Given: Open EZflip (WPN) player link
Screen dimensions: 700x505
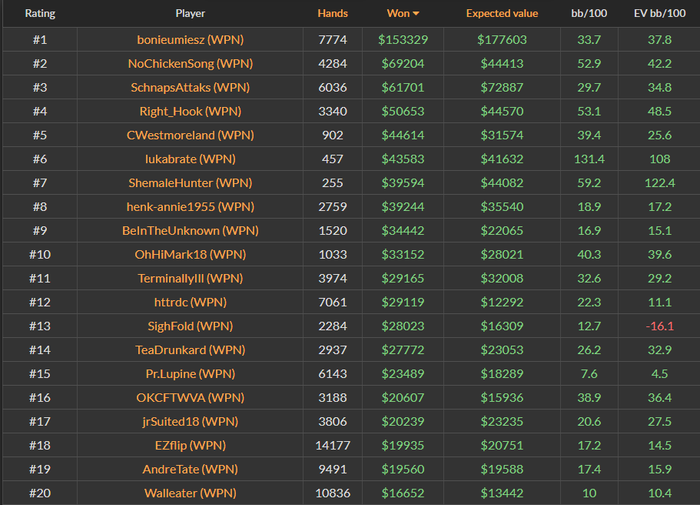Looking at the screenshot, I should [190, 446].
